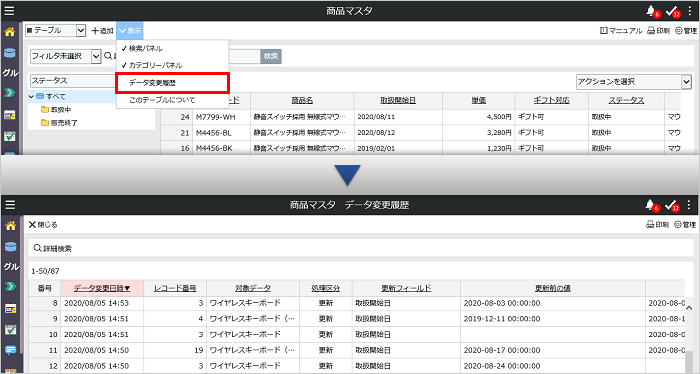Screen dimensions: 700x374
Task: Open green checkbox icon in upper window sidebar
Action: tap(10, 136)
